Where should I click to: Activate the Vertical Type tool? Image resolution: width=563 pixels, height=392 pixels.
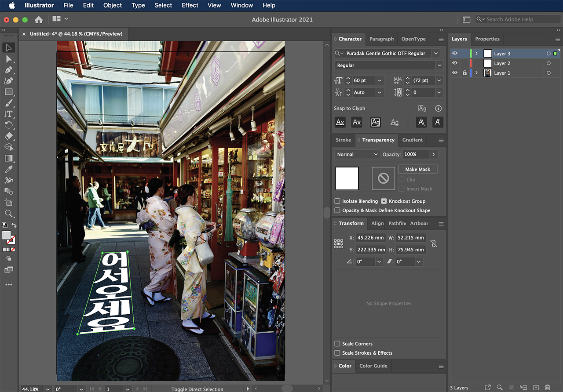point(9,114)
